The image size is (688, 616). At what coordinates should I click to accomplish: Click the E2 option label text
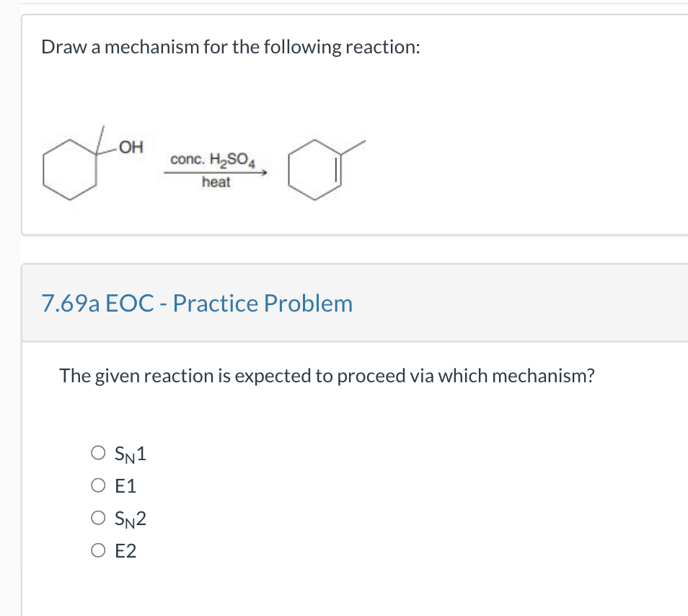point(125,551)
